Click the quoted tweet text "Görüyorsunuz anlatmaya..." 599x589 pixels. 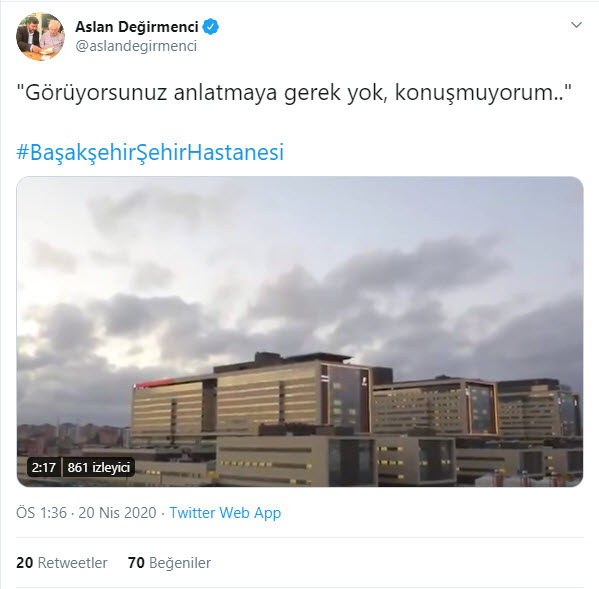(x=294, y=93)
